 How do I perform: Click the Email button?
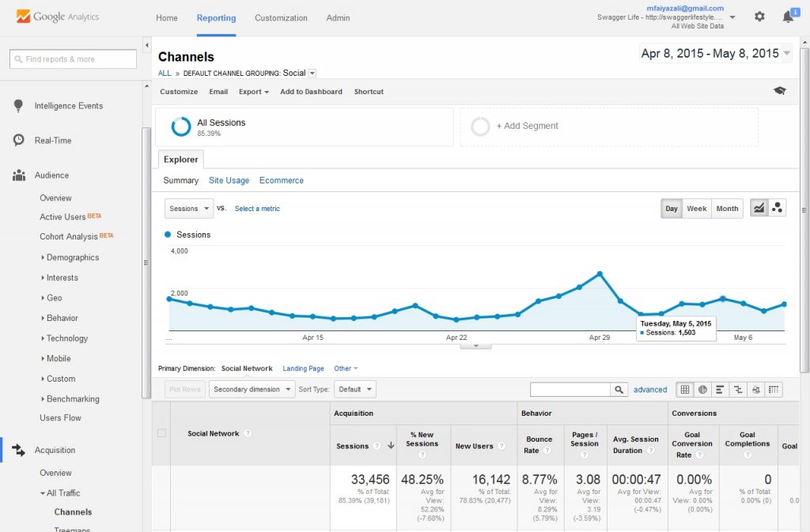[218, 92]
